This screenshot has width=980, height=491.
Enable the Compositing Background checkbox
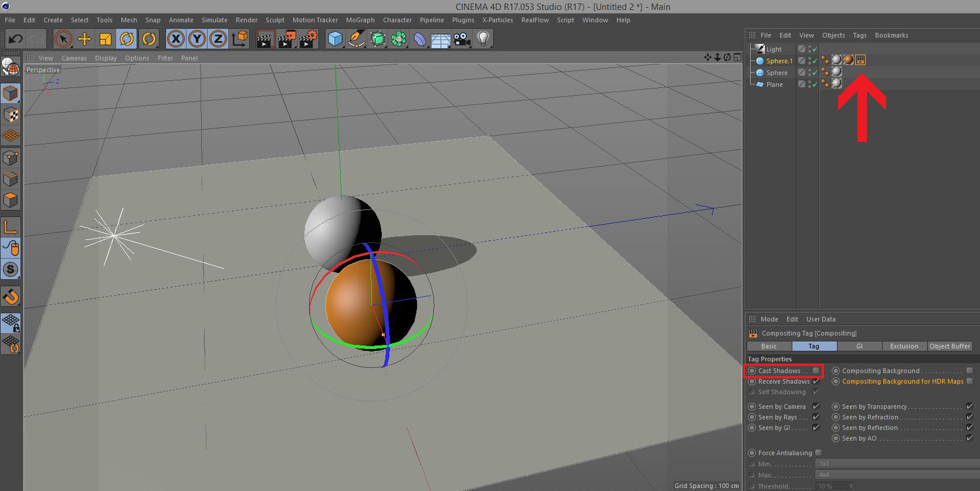click(969, 371)
